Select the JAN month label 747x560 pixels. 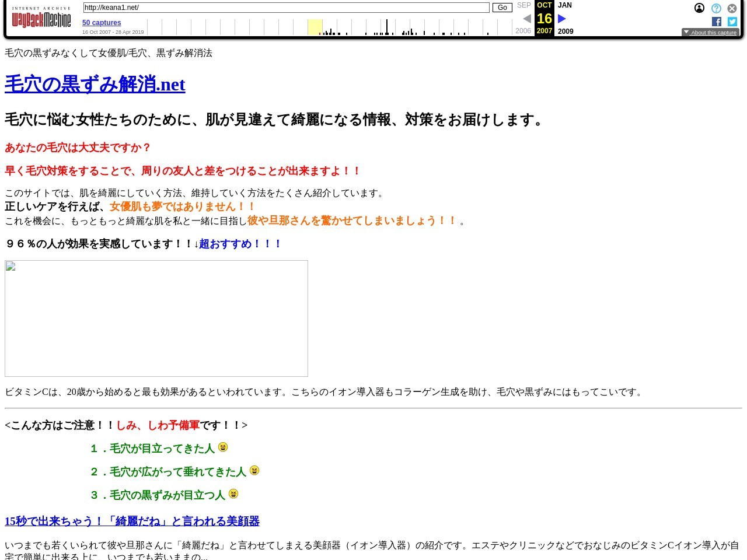[x=564, y=5]
